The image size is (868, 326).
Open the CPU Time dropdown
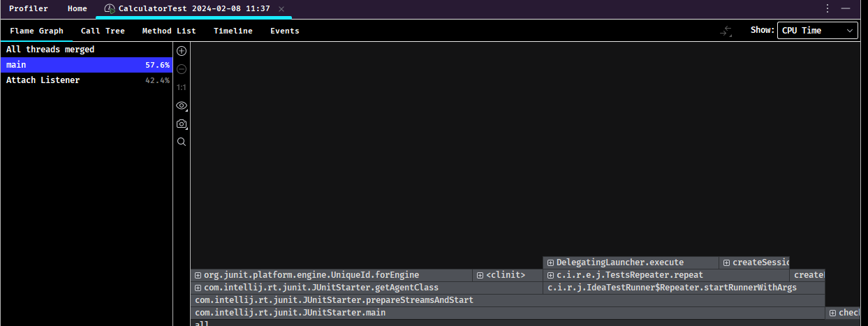(818, 31)
